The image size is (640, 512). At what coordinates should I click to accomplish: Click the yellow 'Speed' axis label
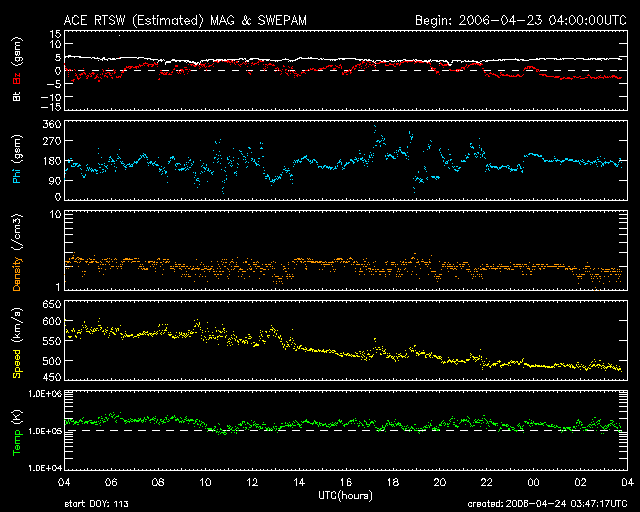click(x=17, y=364)
